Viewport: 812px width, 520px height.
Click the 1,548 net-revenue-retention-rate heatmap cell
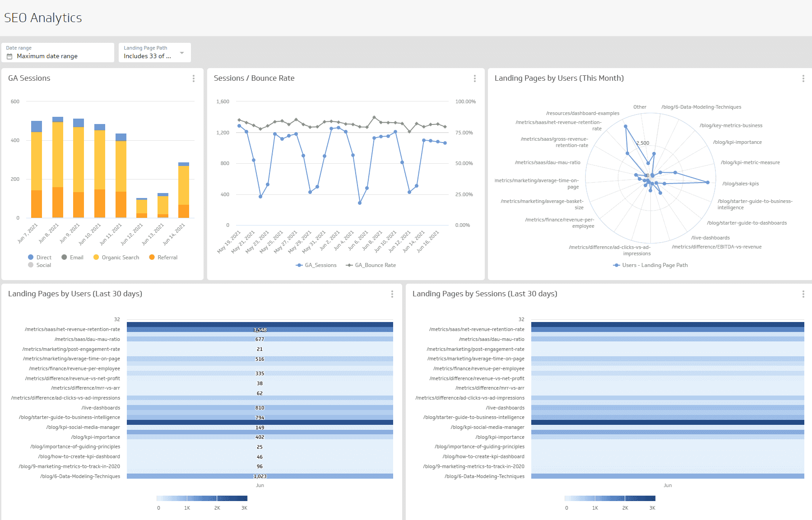point(260,330)
